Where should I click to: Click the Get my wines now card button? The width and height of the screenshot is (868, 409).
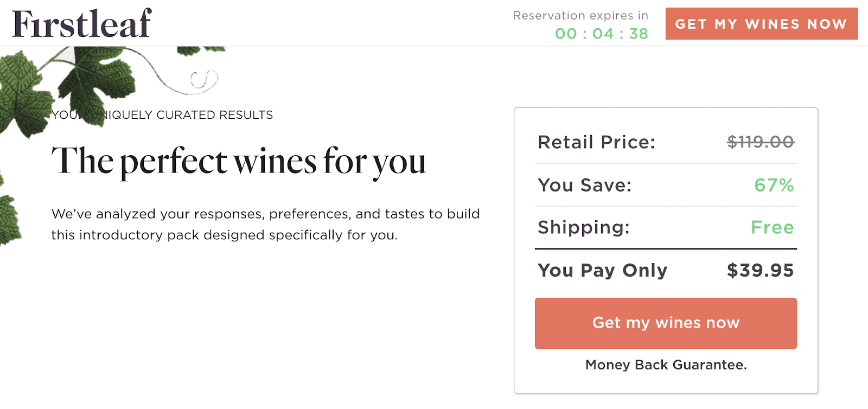(x=666, y=323)
